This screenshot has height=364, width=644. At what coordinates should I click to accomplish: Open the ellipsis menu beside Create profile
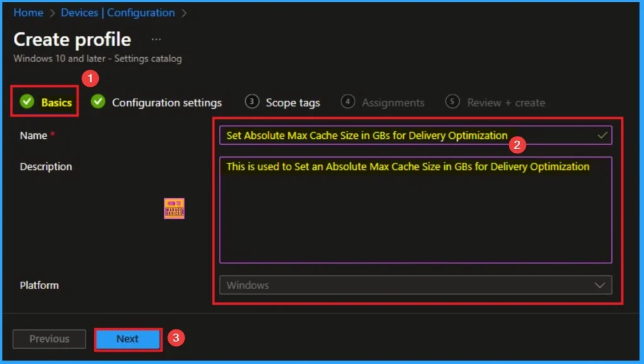click(x=156, y=40)
